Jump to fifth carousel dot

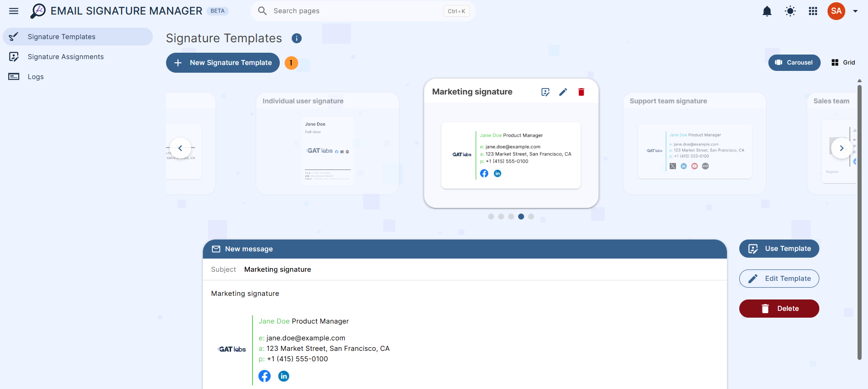pos(531,217)
